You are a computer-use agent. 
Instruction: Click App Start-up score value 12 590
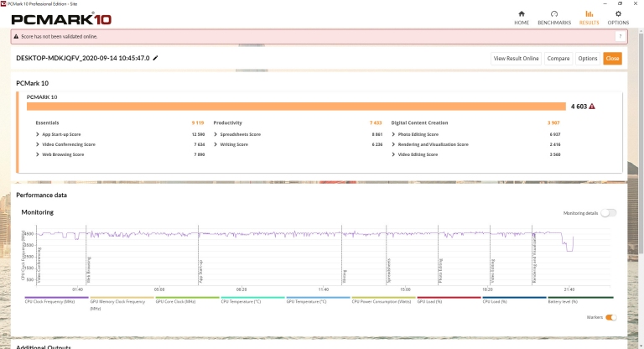coord(198,134)
